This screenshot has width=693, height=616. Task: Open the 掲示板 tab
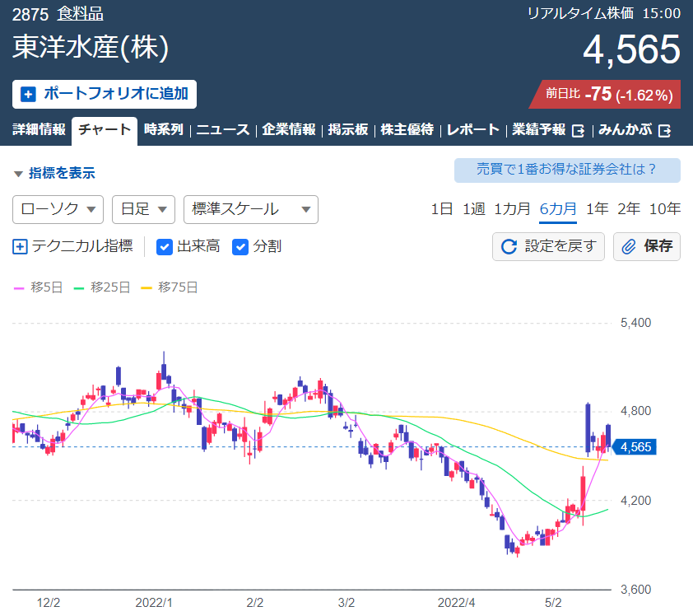348,129
